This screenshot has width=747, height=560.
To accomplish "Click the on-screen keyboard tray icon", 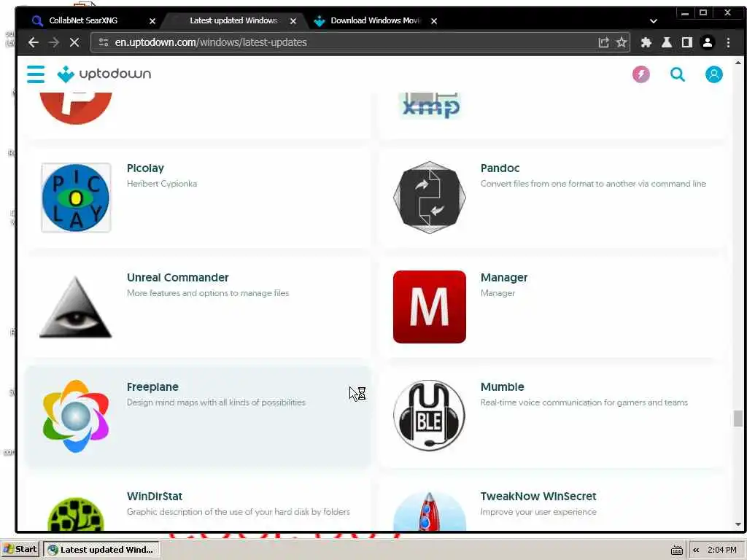I will [x=676, y=551].
